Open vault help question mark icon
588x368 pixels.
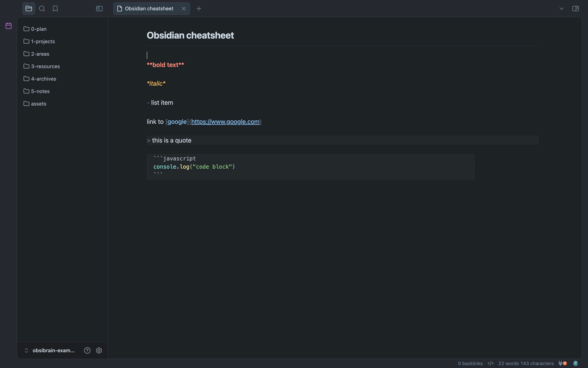(87, 350)
